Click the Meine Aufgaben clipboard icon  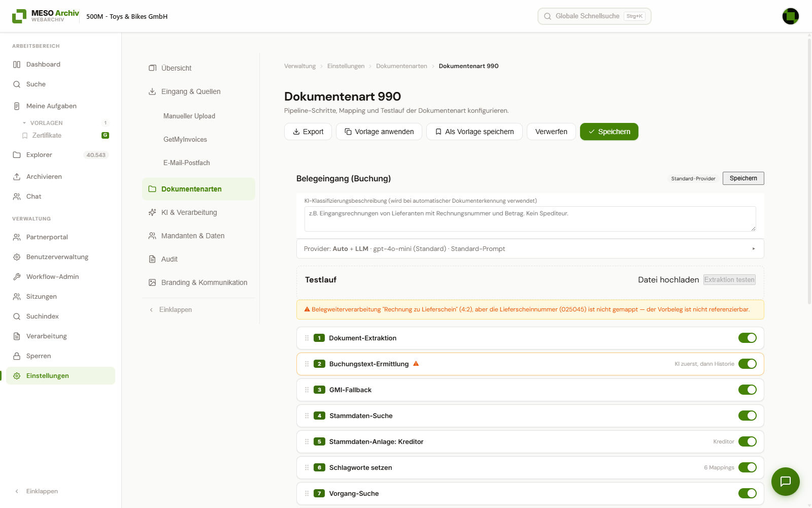click(17, 106)
